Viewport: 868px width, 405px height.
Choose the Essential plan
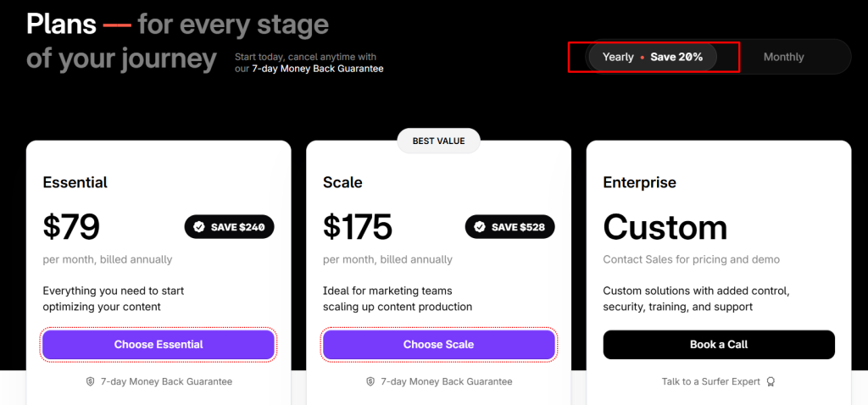pyautogui.click(x=159, y=345)
